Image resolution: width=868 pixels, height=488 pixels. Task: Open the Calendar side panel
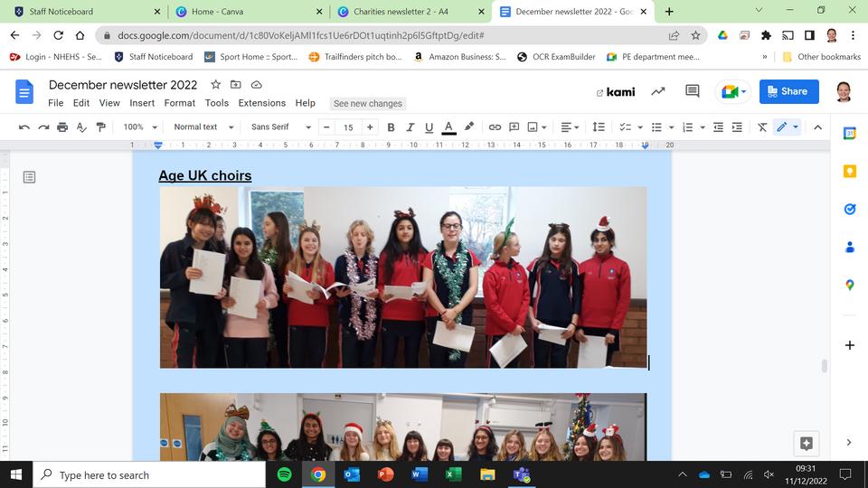click(850, 134)
